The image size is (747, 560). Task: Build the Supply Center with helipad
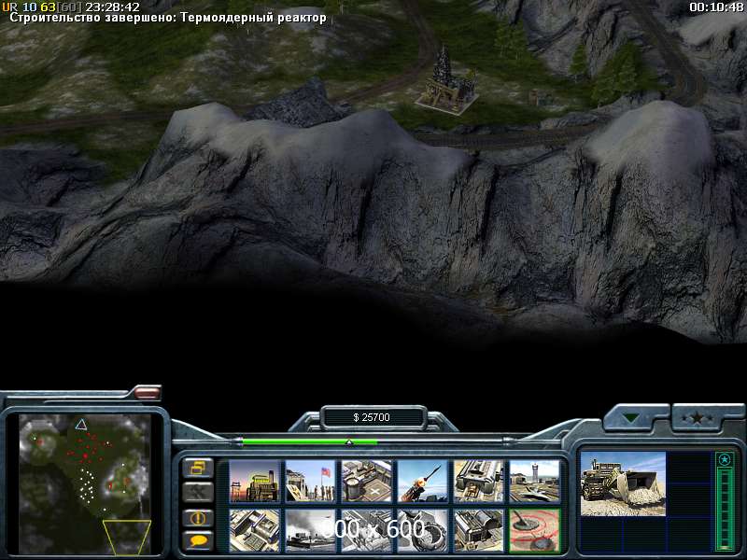pos(366,481)
